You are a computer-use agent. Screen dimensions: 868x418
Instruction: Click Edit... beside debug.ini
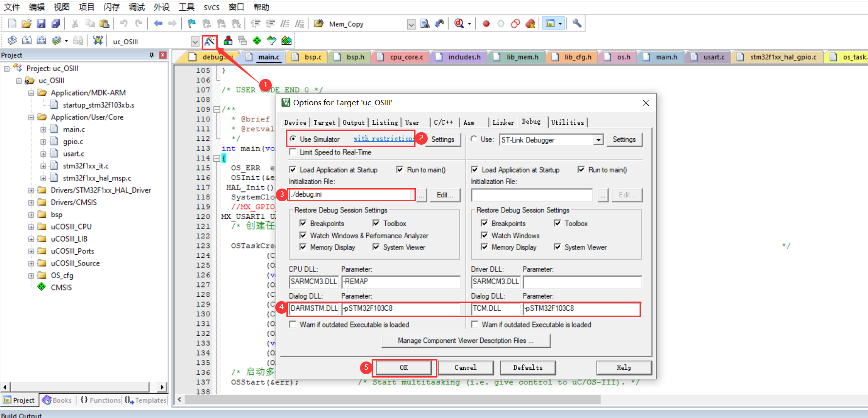coord(445,195)
